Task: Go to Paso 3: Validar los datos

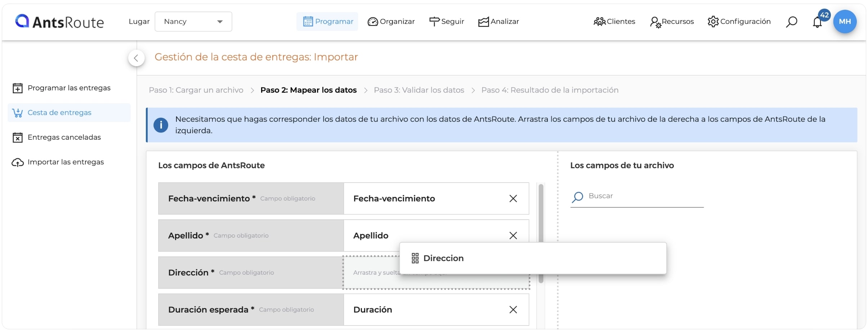Action: tap(419, 90)
